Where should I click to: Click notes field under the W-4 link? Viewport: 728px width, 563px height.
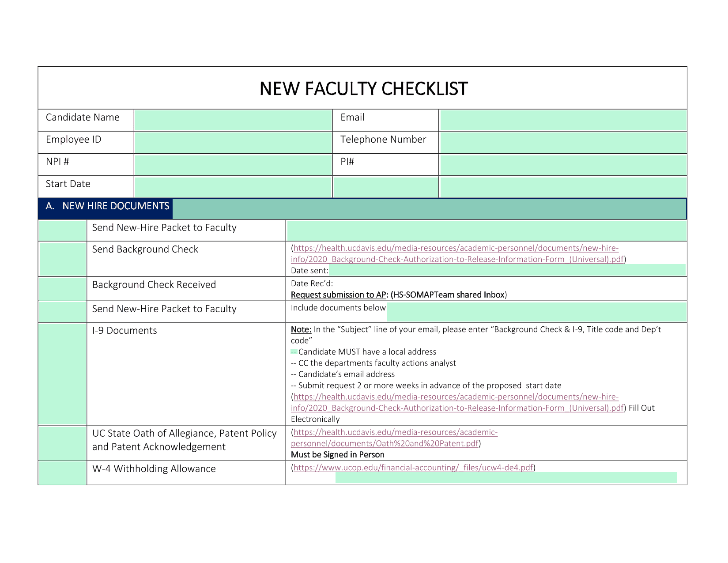[x=506, y=478]
